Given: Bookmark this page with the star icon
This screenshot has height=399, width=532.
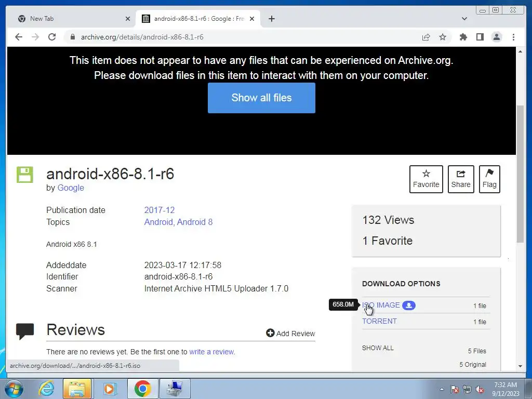Looking at the screenshot, I should pos(443,37).
